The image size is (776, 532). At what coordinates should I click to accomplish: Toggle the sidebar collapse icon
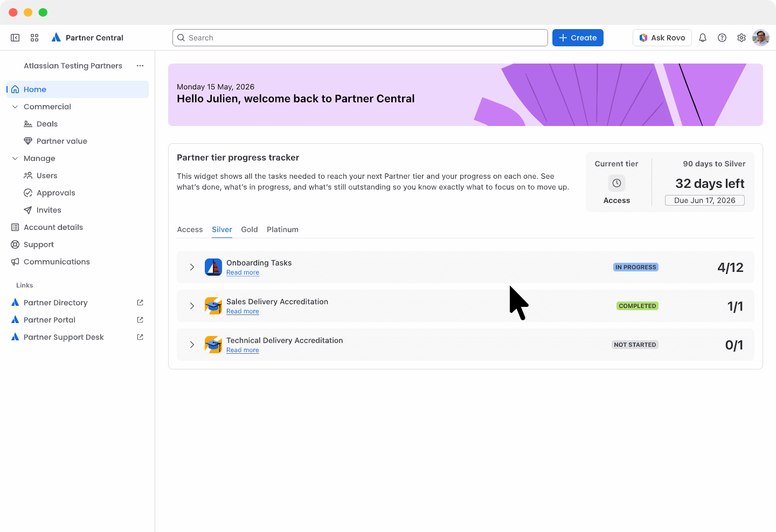tap(15, 38)
